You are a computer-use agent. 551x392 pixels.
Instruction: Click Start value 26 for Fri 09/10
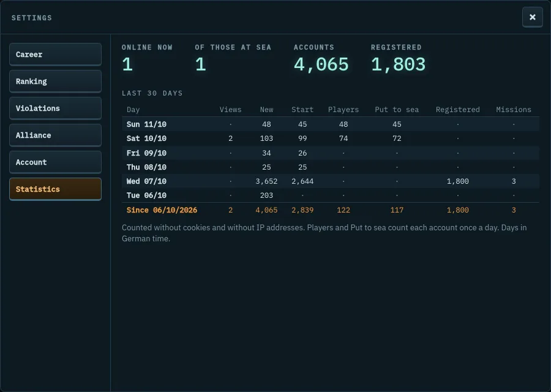[302, 153]
